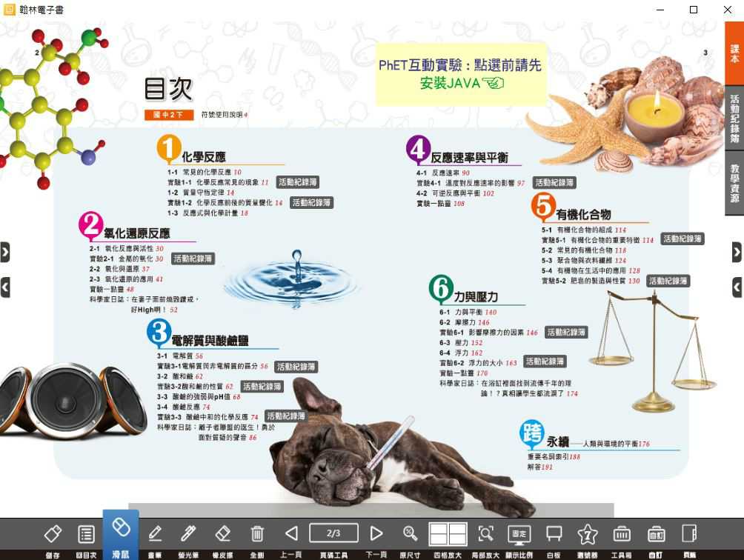
Task: Activate the 局部放大 partial zoom tool
Action: pyautogui.click(x=485, y=534)
